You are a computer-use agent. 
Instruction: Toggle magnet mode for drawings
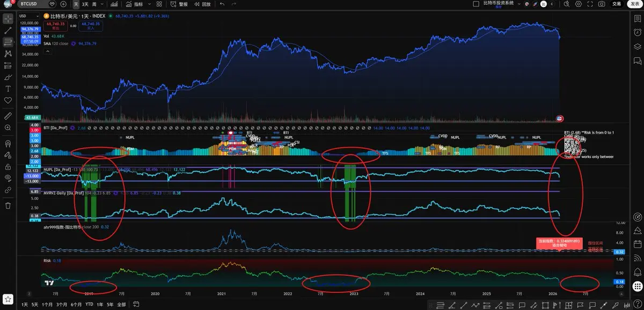(x=8, y=143)
